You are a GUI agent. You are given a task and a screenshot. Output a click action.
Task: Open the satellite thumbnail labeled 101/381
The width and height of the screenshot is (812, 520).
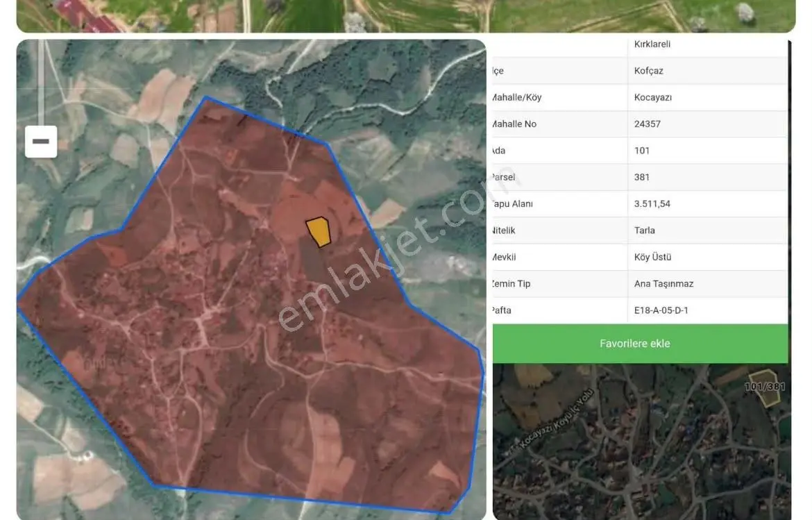(x=642, y=442)
